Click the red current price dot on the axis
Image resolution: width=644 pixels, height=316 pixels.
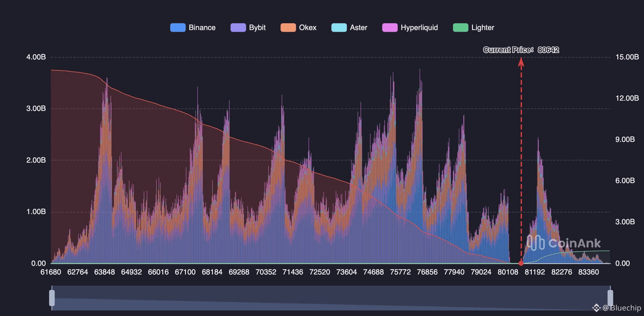pyautogui.click(x=521, y=263)
